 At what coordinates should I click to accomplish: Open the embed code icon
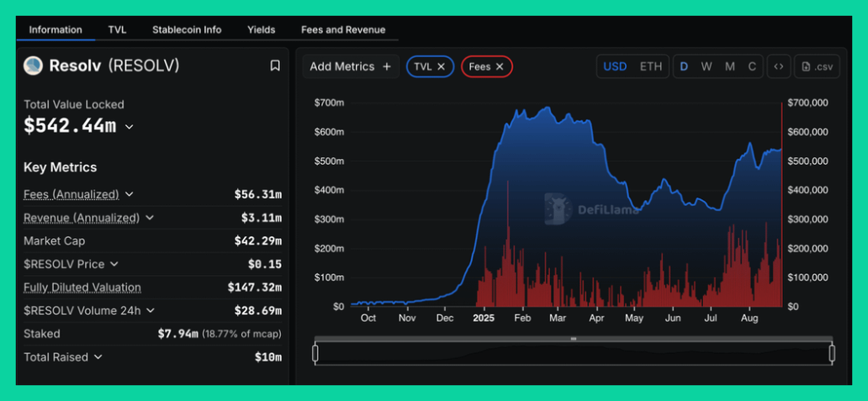pos(778,66)
